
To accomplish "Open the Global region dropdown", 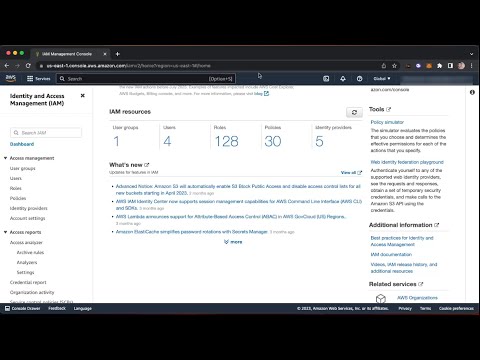I will tap(382, 79).
